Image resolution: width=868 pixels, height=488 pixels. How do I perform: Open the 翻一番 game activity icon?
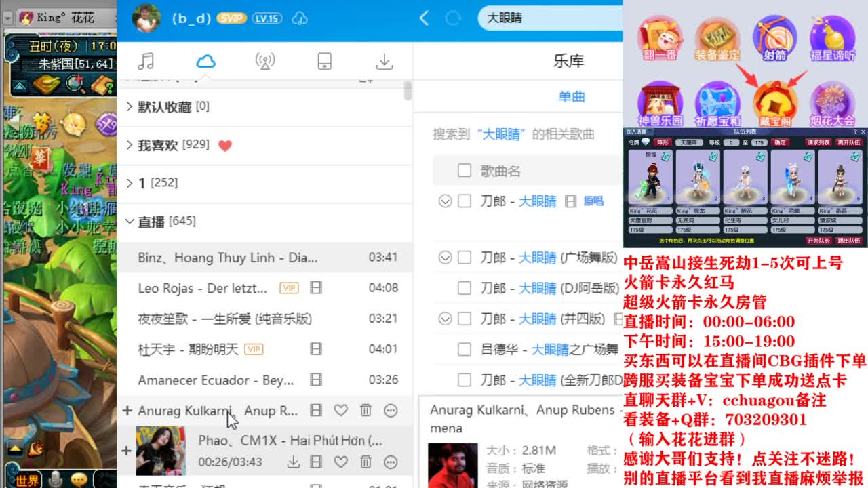tap(660, 39)
